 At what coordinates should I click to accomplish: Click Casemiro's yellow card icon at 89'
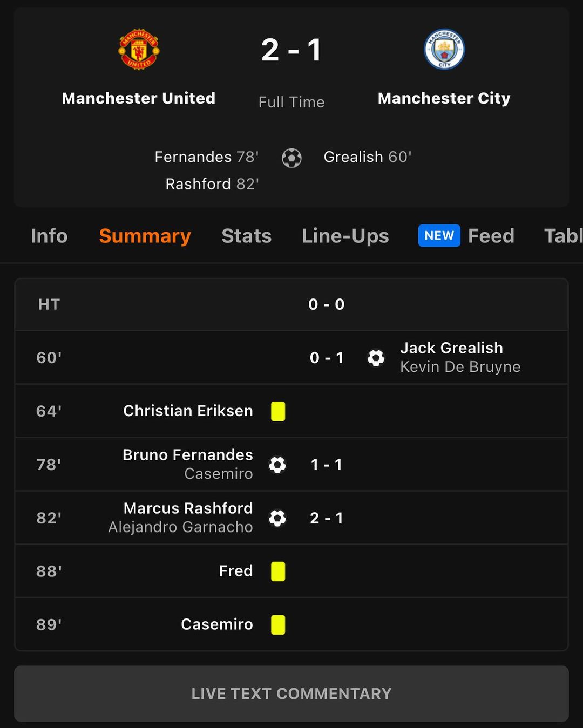278,624
